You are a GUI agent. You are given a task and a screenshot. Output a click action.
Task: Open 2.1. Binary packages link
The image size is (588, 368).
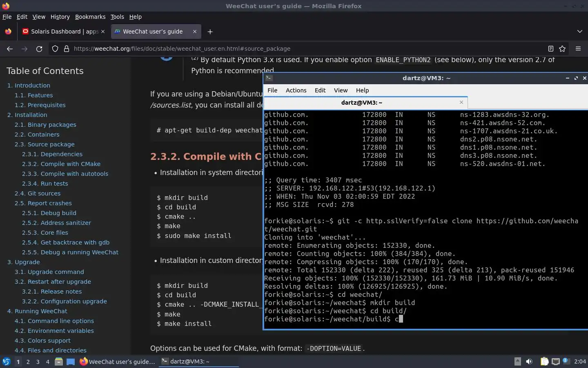[45, 125]
